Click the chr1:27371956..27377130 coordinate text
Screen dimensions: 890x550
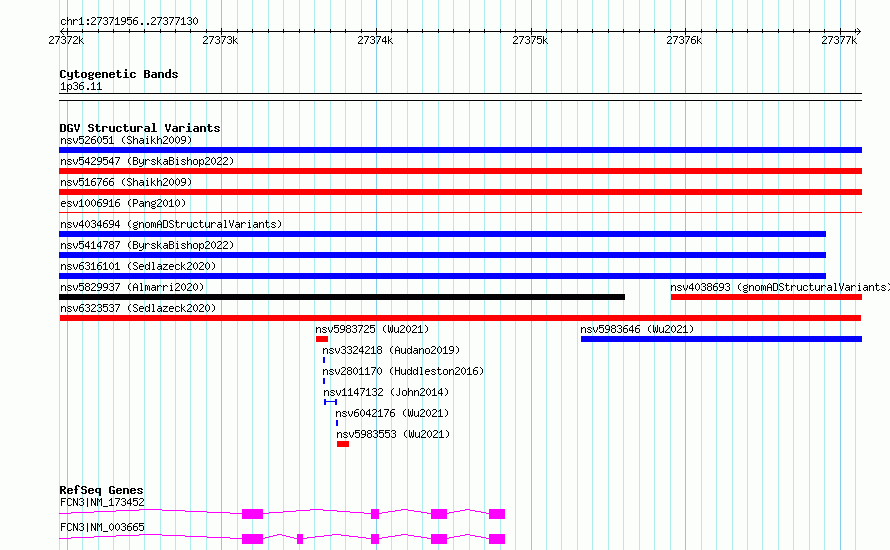pos(129,22)
